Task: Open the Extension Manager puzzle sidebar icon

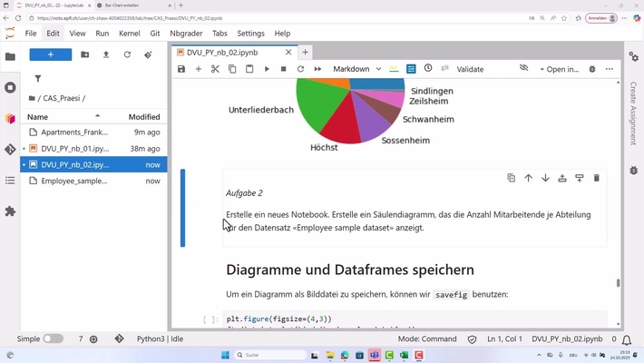Action: click(x=10, y=211)
